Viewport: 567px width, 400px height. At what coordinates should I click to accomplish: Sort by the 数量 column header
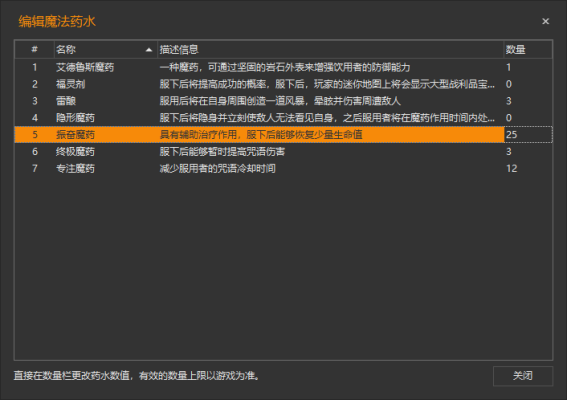pos(528,50)
